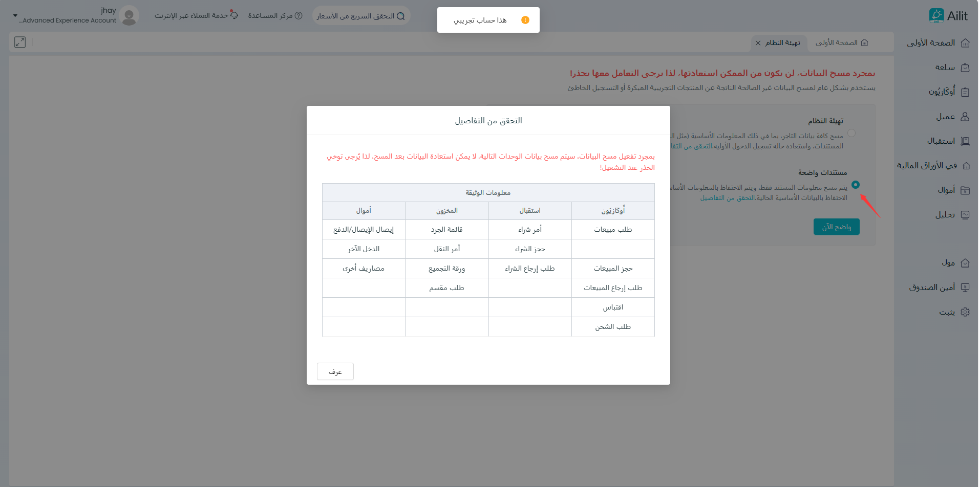
Task: Click the Ailit logo icon
Action: [936, 16]
